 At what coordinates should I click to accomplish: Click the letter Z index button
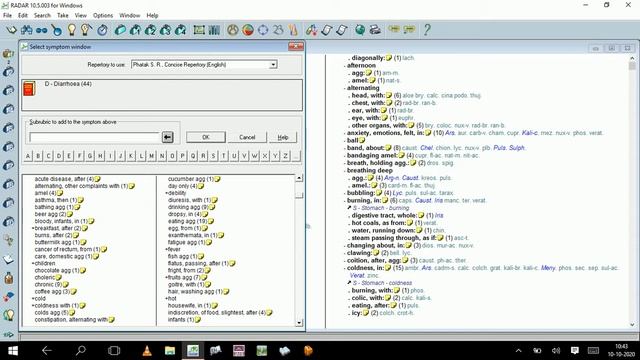click(285, 156)
